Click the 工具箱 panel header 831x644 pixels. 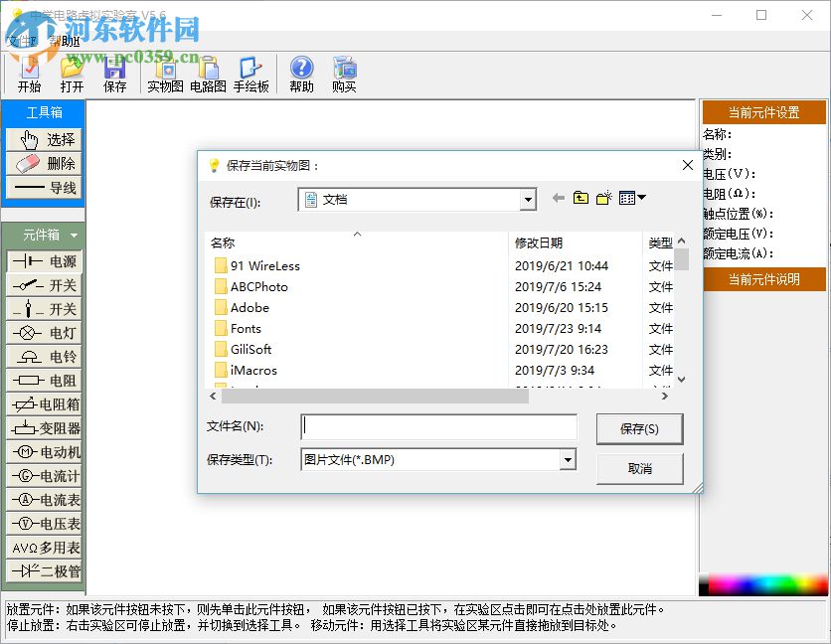pos(44,112)
